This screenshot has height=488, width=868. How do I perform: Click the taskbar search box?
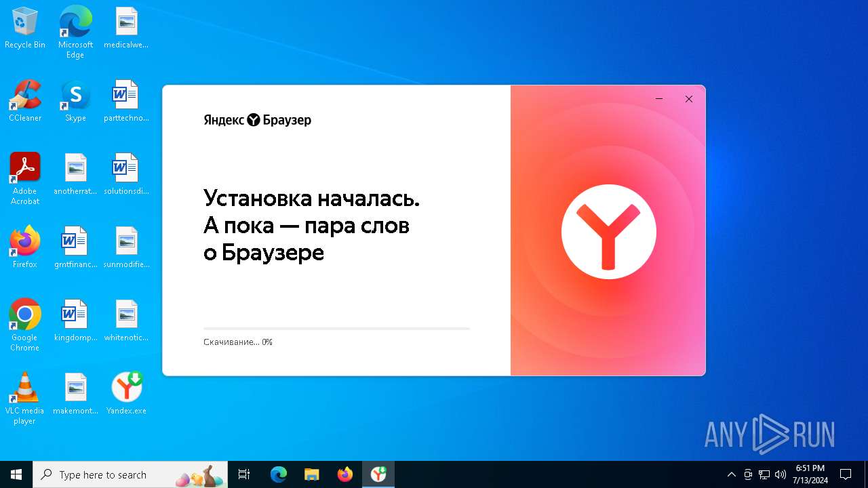(x=131, y=474)
